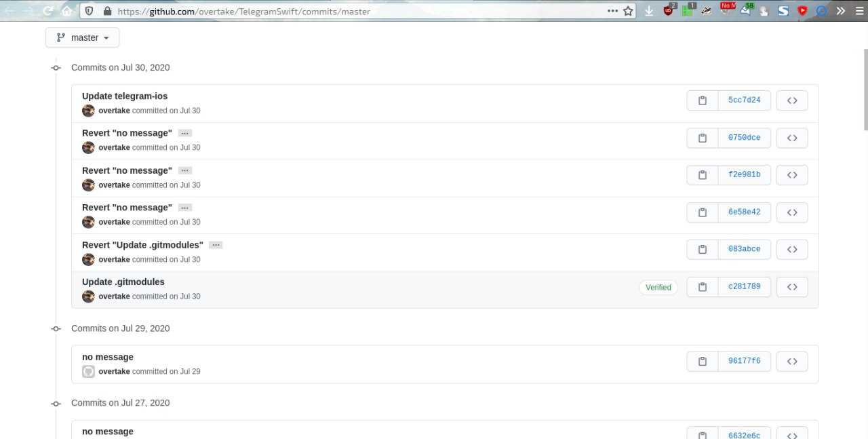The image size is (868, 439).
Task: Click the GitHub URL in the address bar
Action: coord(244,12)
